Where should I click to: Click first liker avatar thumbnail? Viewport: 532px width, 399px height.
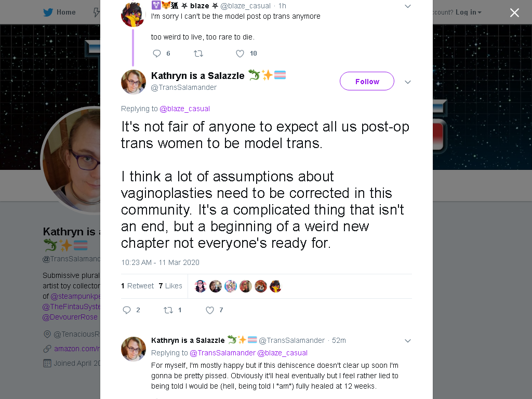pos(201,286)
